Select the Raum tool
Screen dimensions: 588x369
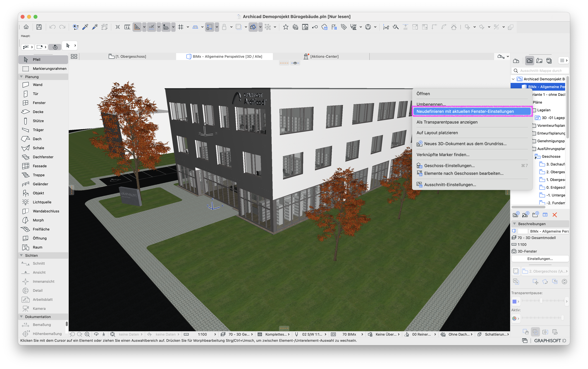click(43, 247)
